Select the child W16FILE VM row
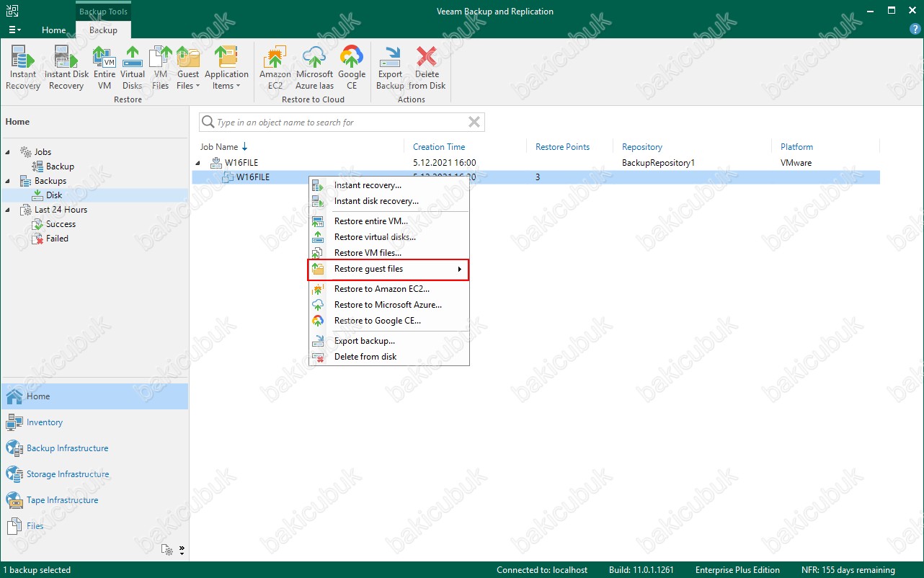The height and width of the screenshot is (578, 924). 536,177
